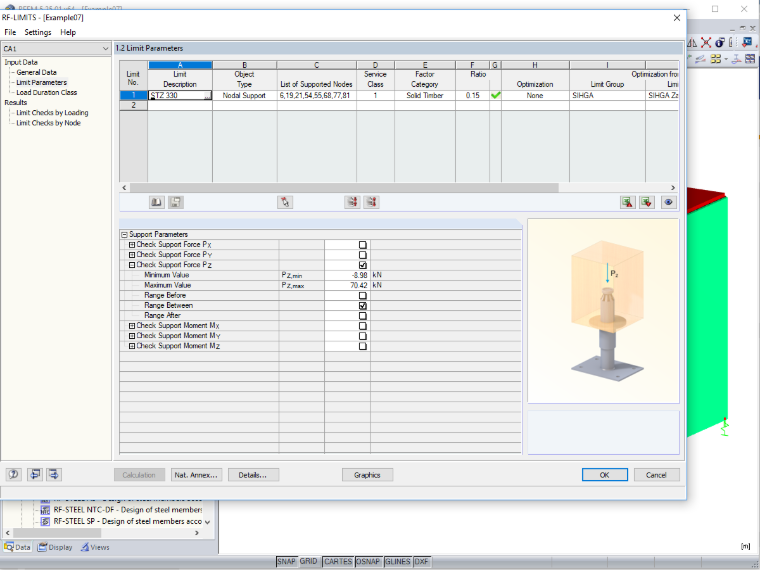Viewport: 760px width, 570px height.
Task: Expand Check Support Force Py node
Action: [132, 255]
